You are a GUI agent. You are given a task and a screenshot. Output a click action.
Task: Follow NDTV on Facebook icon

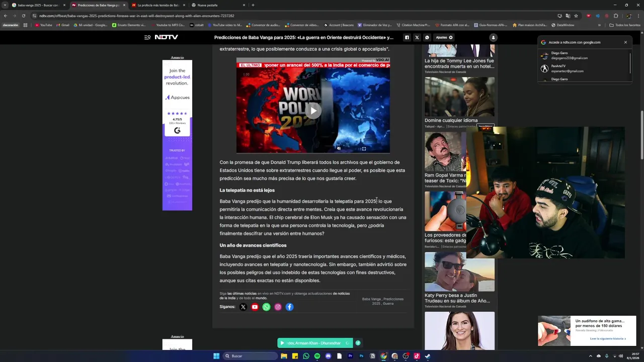(x=289, y=307)
